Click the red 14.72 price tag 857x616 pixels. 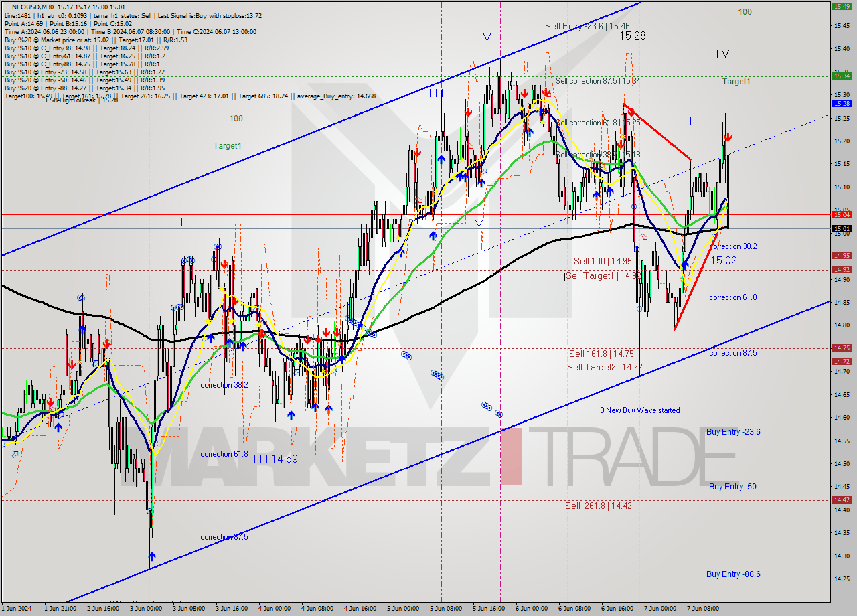[841, 362]
